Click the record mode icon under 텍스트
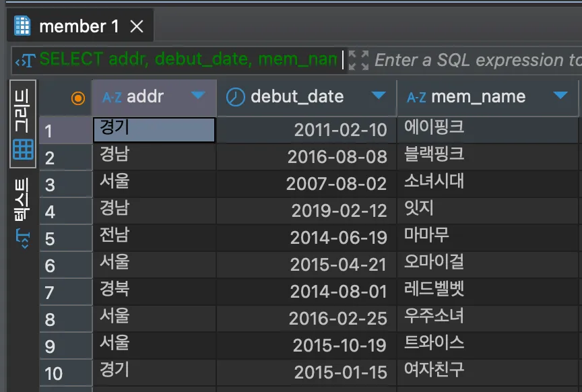582x392 pixels. coord(22,238)
